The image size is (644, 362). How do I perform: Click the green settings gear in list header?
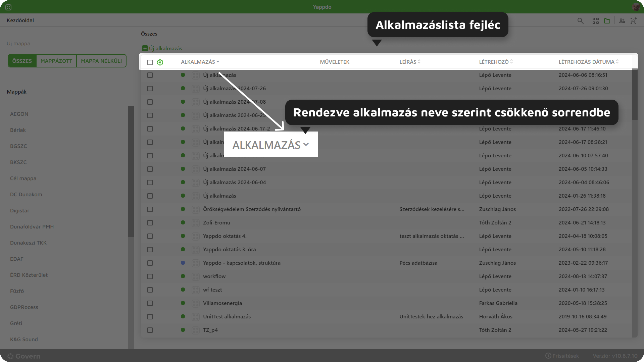click(x=160, y=62)
